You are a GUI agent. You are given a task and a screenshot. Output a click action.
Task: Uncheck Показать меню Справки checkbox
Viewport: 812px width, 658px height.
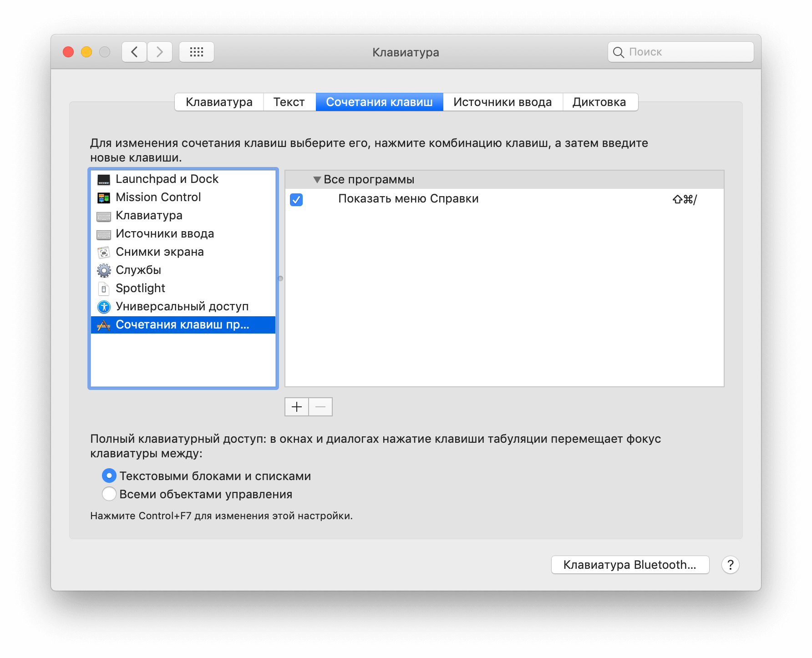coord(296,199)
